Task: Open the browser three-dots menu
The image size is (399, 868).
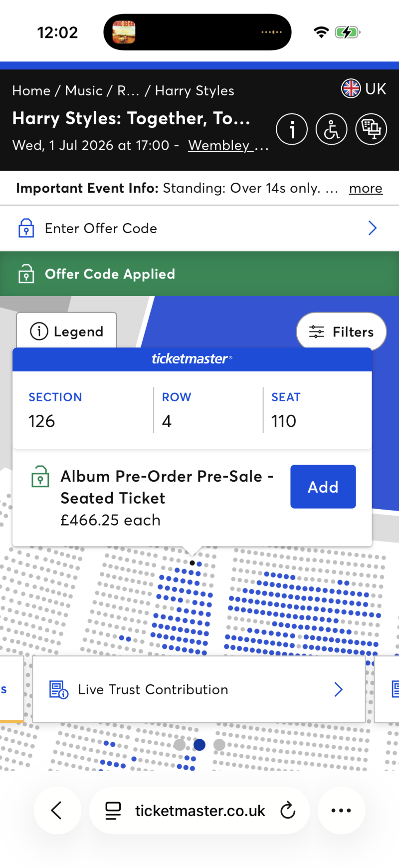Action: tap(341, 811)
